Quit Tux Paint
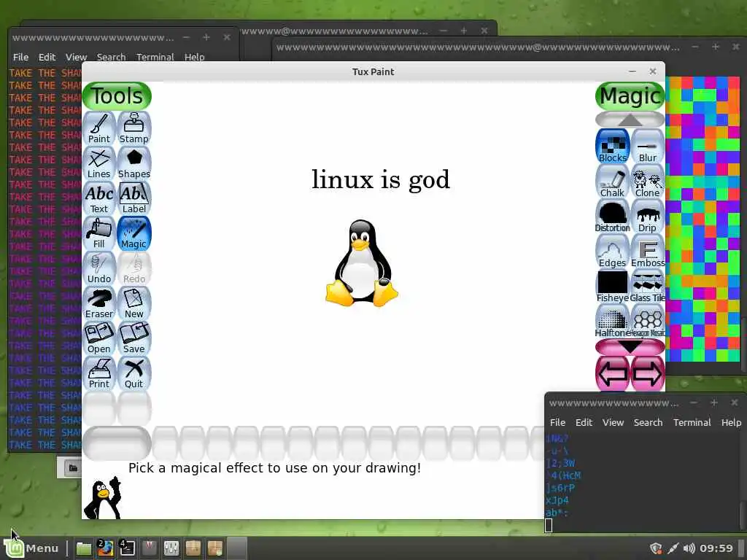Viewport: 747px width, 560px height. [x=134, y=373]
